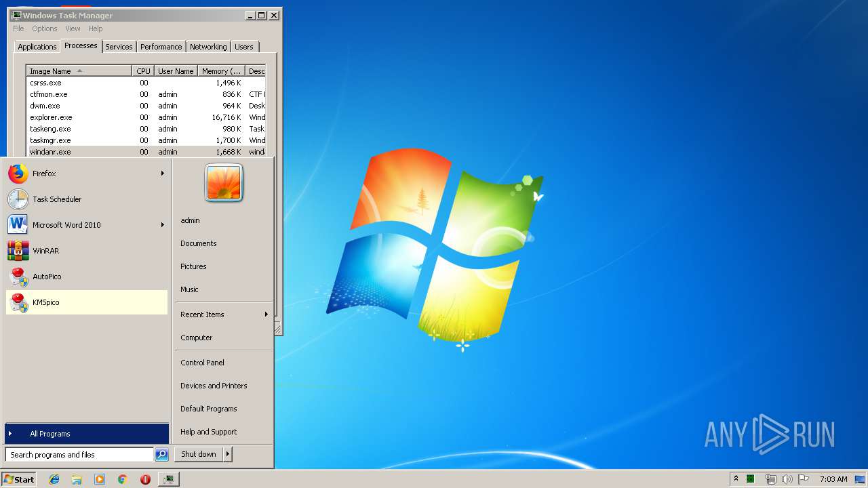
Task: Click the Shut down button
Action: 199,454
